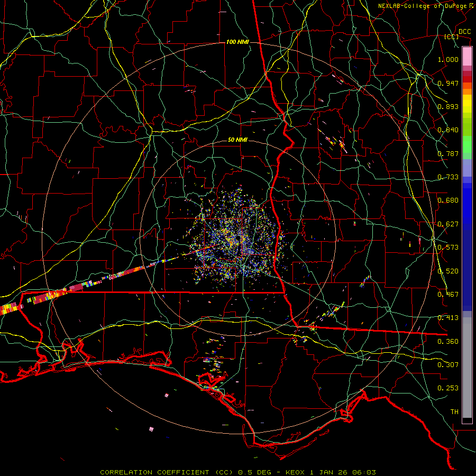The height and width of the screenshot is (476, 476).
Task: Click the 1.000 legend value
Action: pos(448,59)
